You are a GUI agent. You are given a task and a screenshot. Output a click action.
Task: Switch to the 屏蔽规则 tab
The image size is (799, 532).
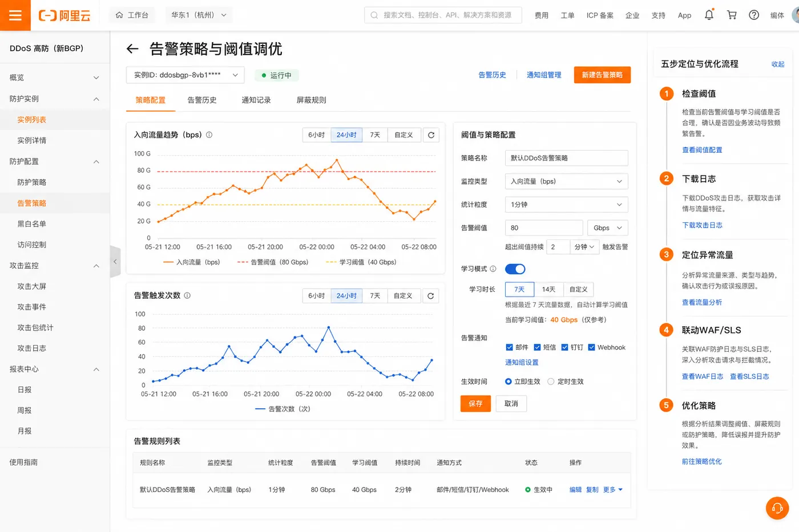tap(311, 100)
